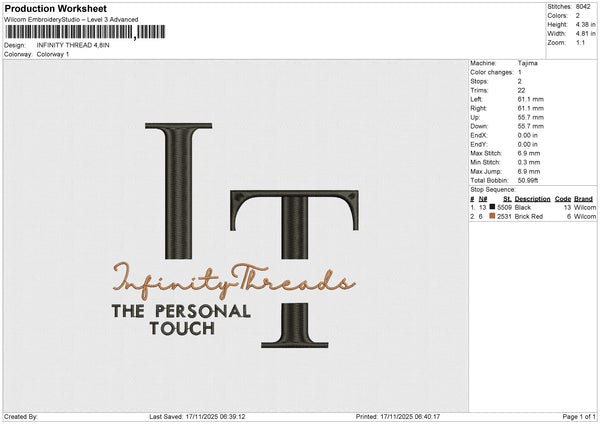Click the Stops value 2

[x=520, y=81]
